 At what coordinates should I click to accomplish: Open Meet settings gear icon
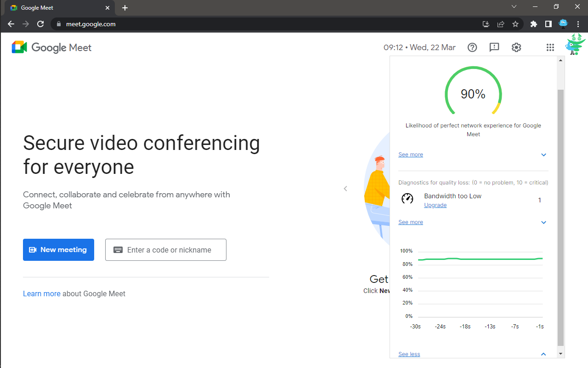(516, 47)
